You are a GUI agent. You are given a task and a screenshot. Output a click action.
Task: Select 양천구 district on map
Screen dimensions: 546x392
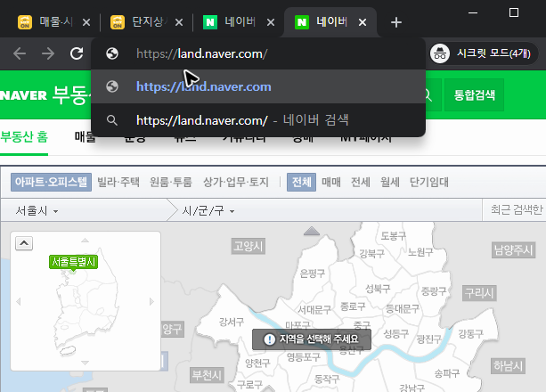257,363
